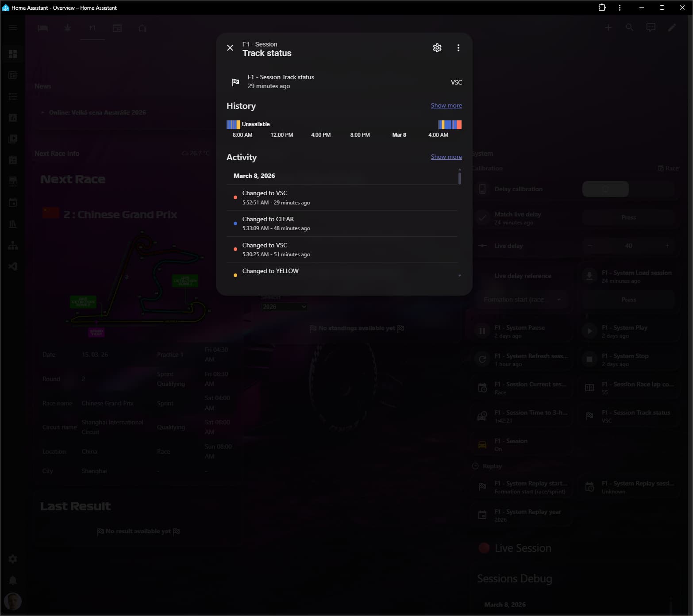The height and width of the screenshot is (616, 693).
Task: Open the background F1 Session Track status tile
Action: (630, 416)
